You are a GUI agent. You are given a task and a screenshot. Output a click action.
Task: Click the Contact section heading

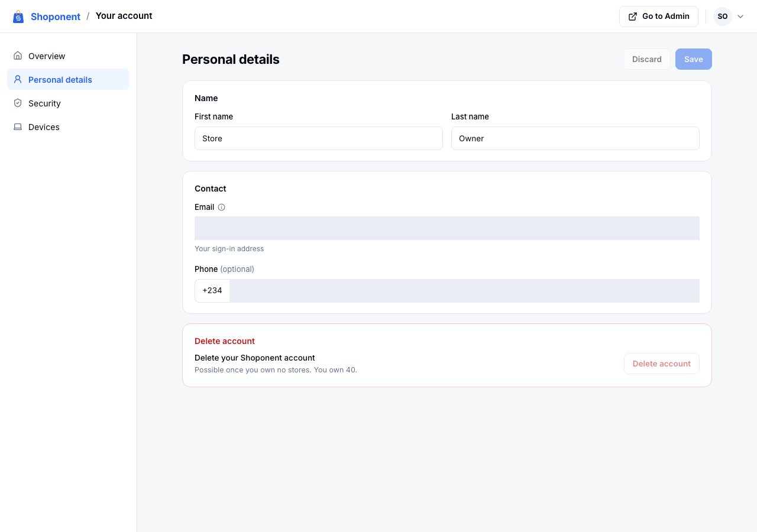coord(211,189)
